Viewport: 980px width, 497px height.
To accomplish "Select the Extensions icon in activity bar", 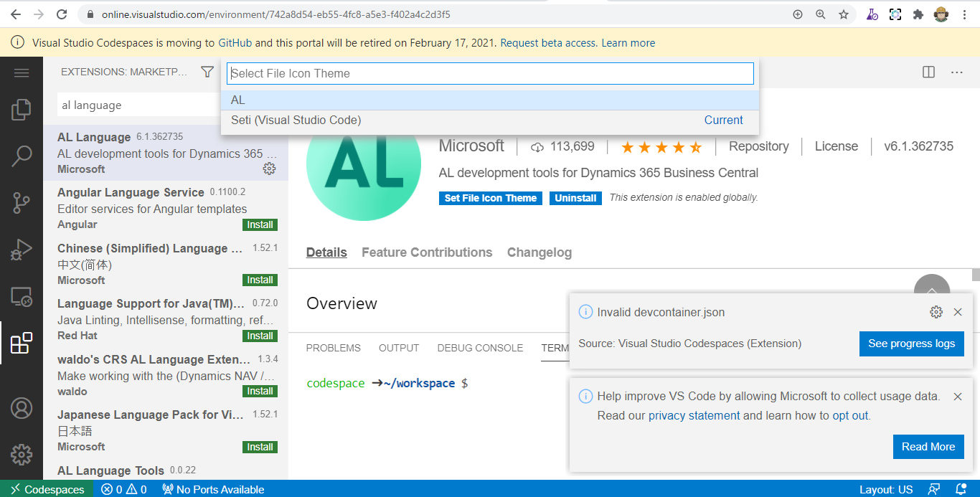I will tap(22, 343).
